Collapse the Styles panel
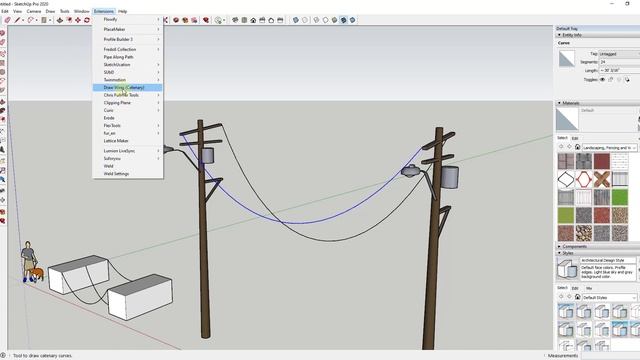The image size is (640, 360). tap(559, 253)
